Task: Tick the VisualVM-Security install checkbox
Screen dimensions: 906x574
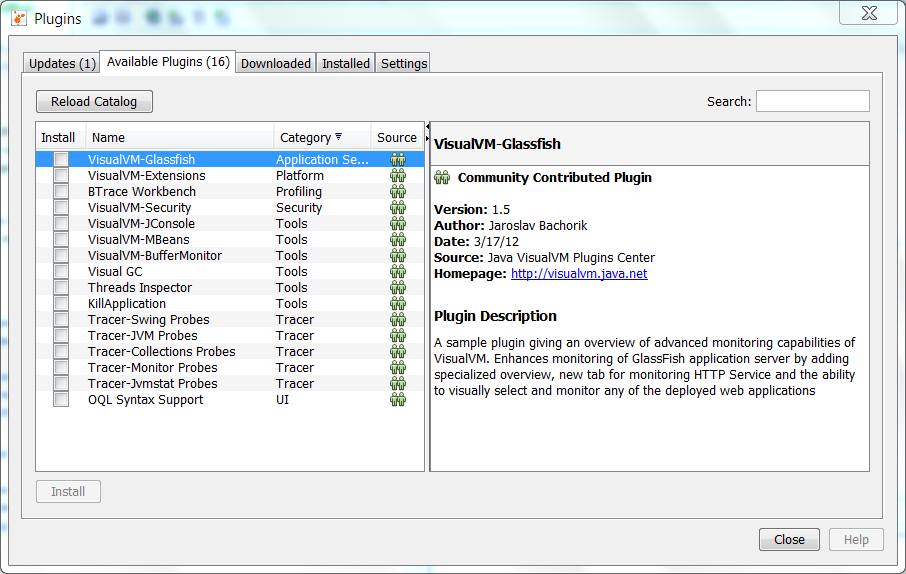Action: click(x=61, y=208)
